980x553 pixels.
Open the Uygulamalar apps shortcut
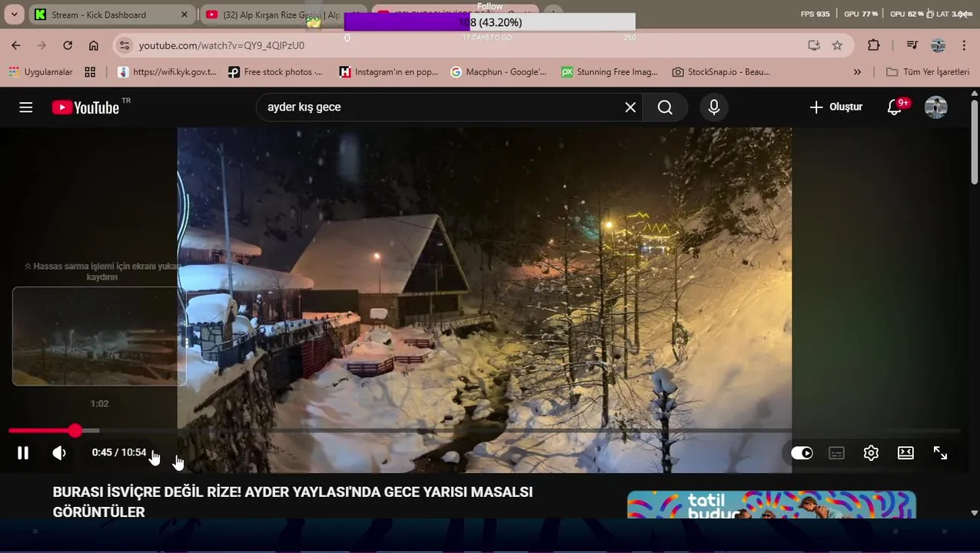coord(41,71)
